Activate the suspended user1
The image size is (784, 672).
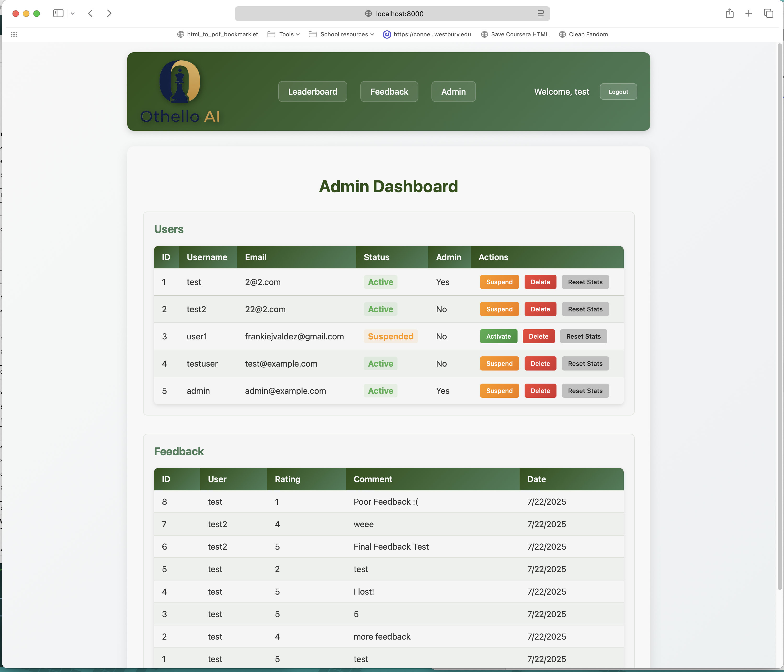(x=498, y=336)
